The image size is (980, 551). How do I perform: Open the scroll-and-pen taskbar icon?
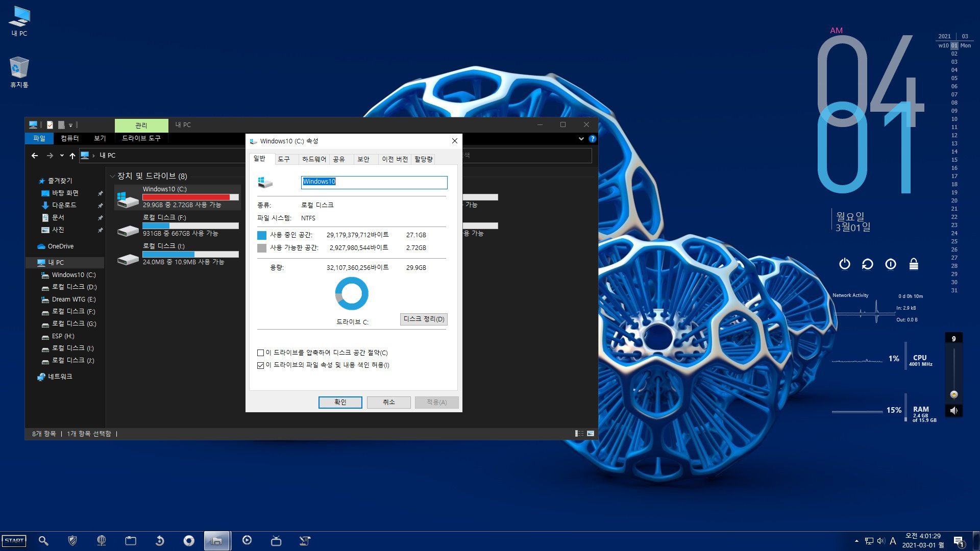point(305,541)
